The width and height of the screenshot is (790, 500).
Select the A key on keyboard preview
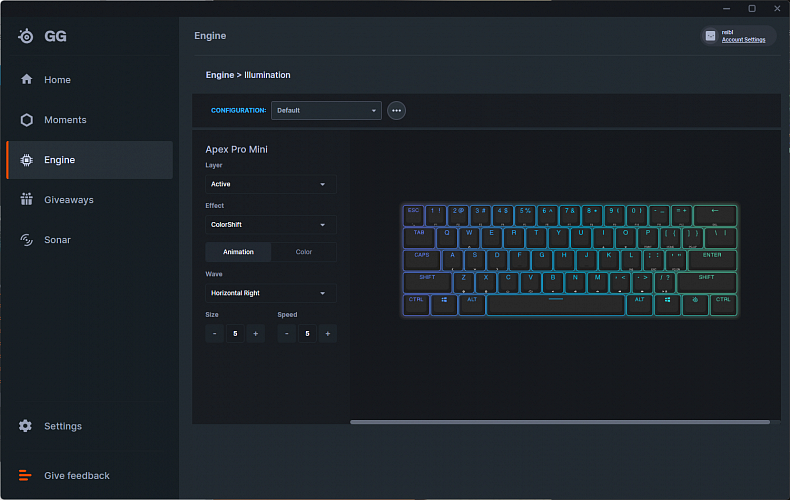(452, 260)
